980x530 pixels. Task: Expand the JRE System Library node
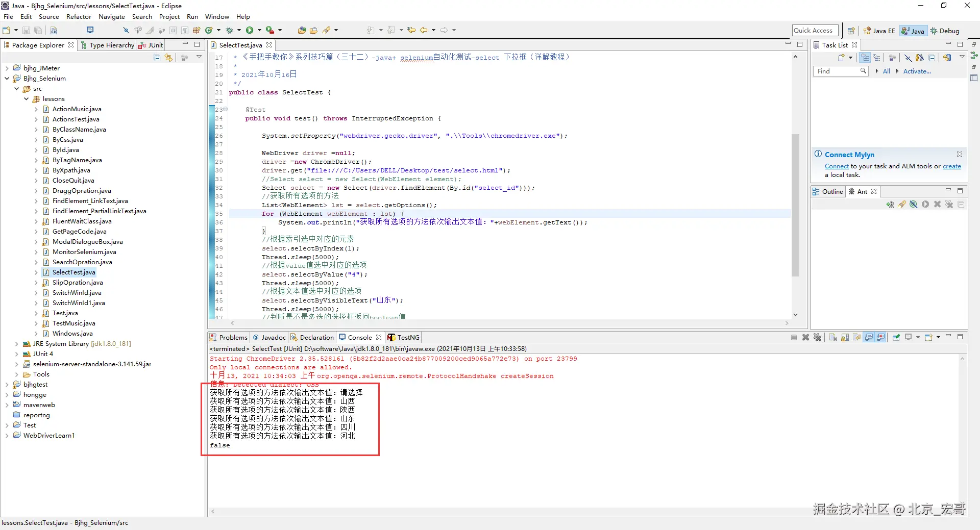(17, 344)
